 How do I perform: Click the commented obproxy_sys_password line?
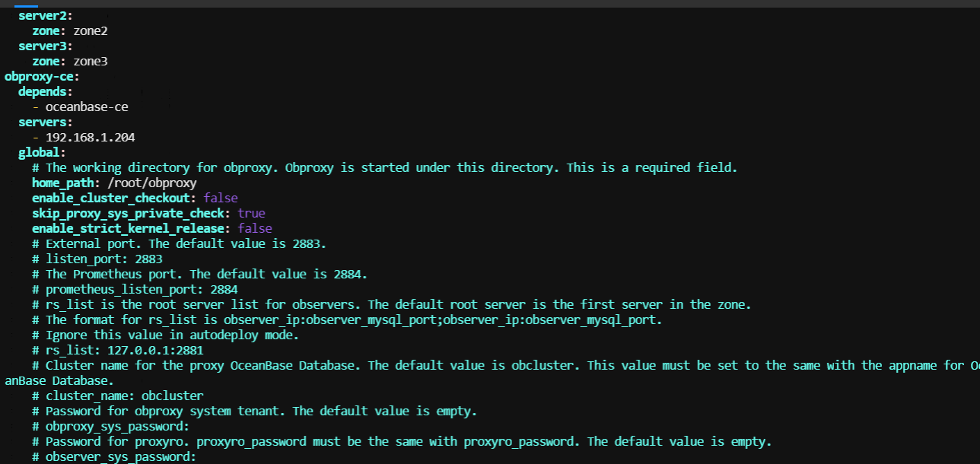111,426
